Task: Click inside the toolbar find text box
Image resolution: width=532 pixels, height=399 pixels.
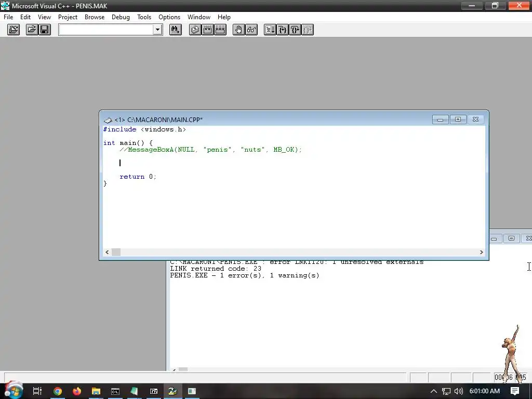Action: pos(106,30)
